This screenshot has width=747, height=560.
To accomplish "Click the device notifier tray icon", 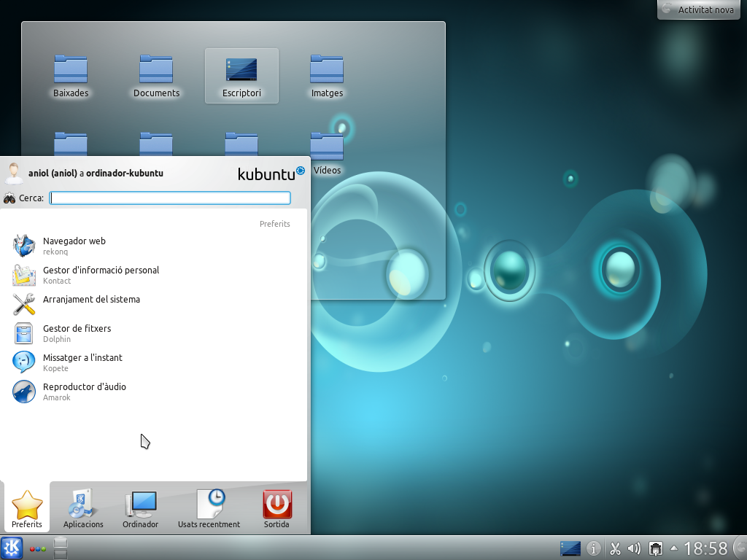I will click(x=655, y=548).
